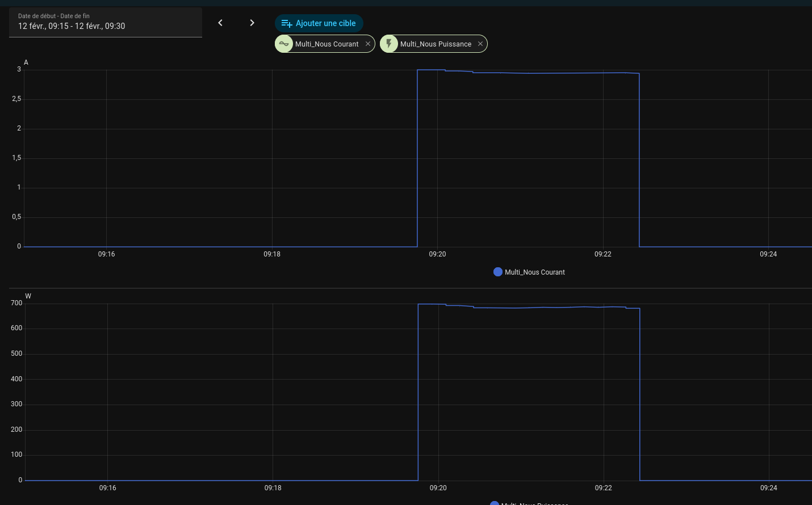The height and width of the screenshot is (505, 812).
Task: Click the 09:20 tick on the amperage chart
Action: [x=437, y=254]
